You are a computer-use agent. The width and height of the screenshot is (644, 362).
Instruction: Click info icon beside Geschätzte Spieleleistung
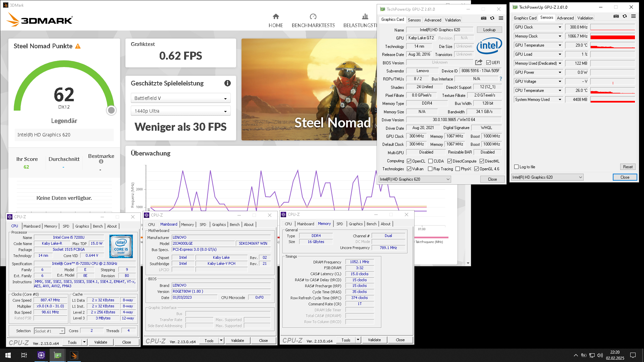227,83
